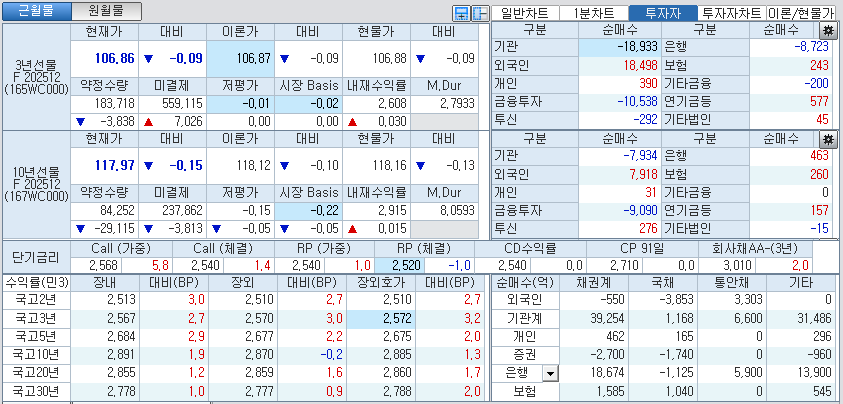Expand the 은행 dropdown in 순매수 table

coord(548,372)
